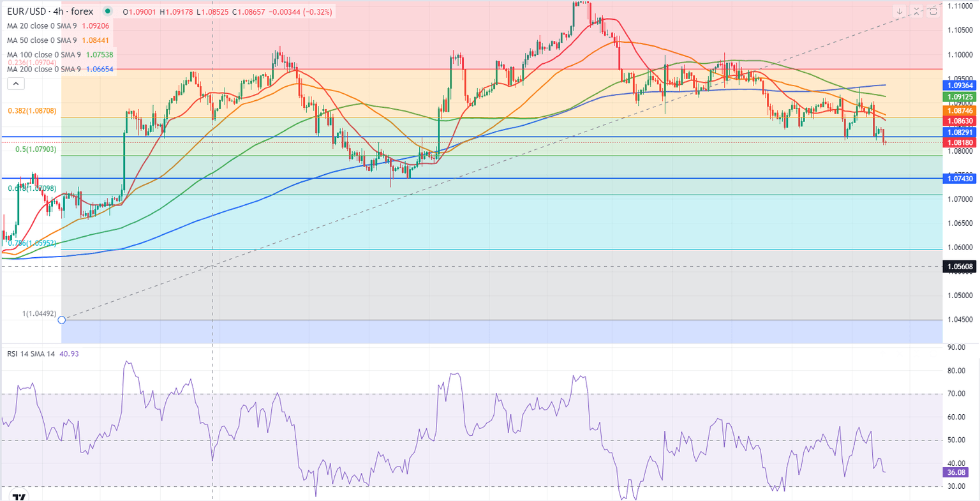The width and height of the screenshot is (980, 501).
Task: Click the 1.10500 price axis label
Action: pyautogui.click(x=960, y=30)
